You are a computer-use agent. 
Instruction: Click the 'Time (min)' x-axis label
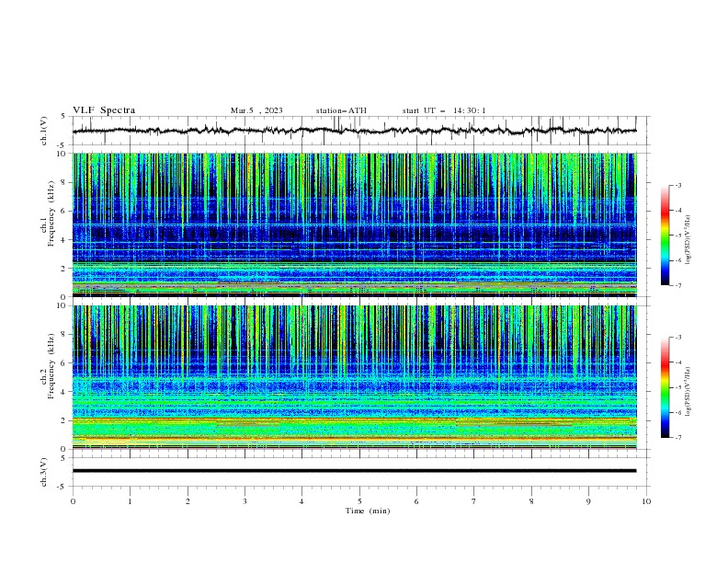[x=368, y=511]
